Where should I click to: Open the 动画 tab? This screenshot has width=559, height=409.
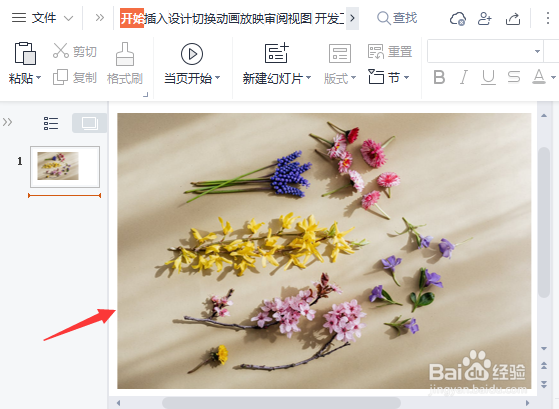(228, 18)
